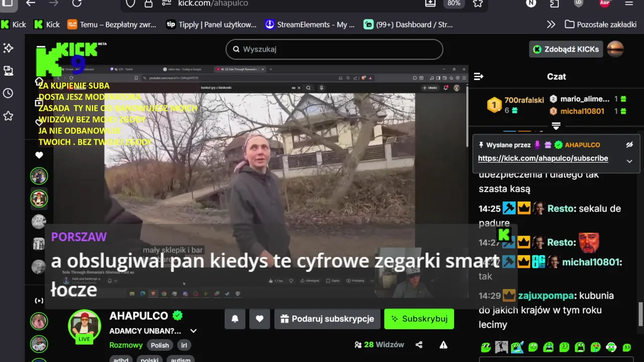The height and width of the screenshot is (362, 644).
Task: Click the star favorites icon in the sidebar
Action: pos(8,116)
